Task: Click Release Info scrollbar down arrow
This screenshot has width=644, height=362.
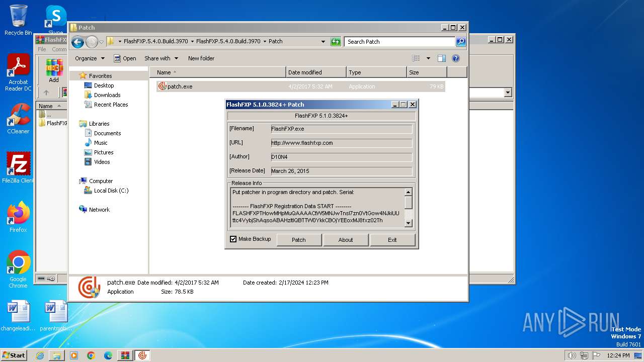Action: click(x=408, y=223)
